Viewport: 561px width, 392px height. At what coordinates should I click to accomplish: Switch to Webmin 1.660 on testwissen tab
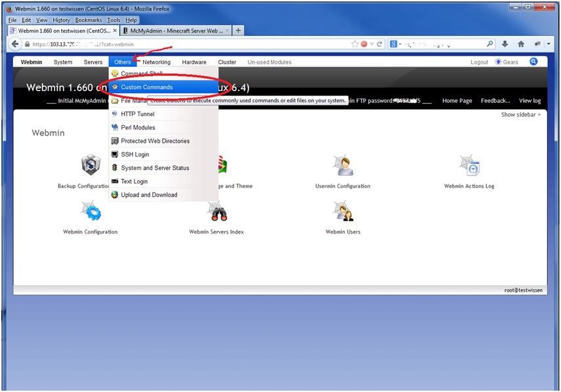pyautogui.click(x=64, y=31)
